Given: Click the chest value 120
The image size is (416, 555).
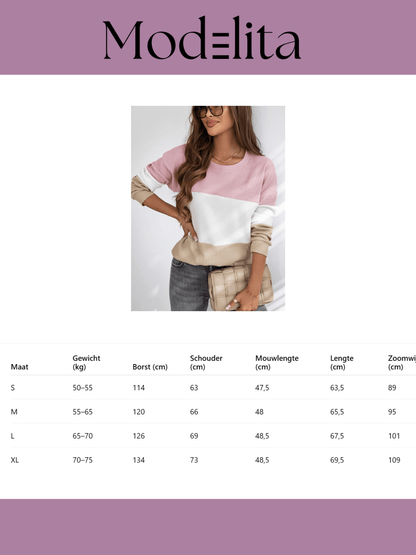Looking at the screenshot, I should [x=139, y=412].
